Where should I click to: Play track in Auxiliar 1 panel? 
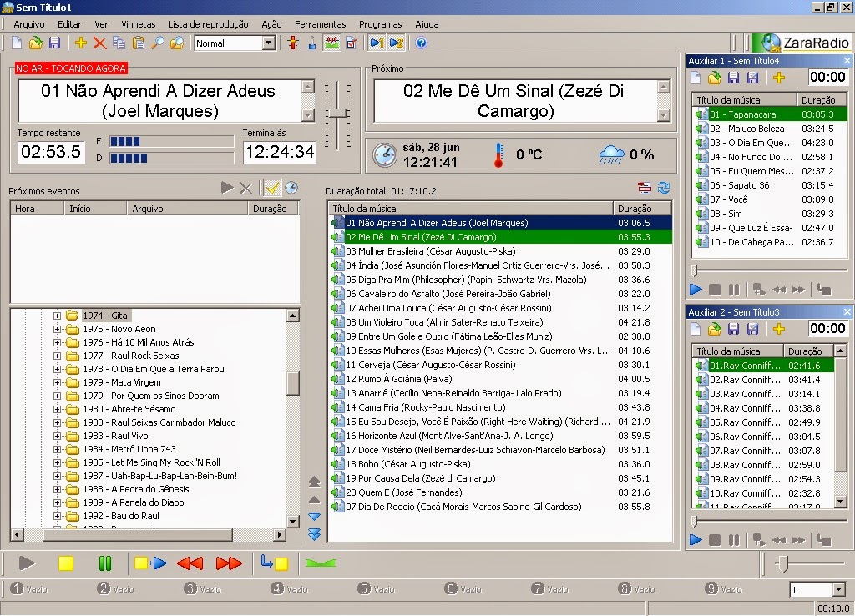(696, 289)
